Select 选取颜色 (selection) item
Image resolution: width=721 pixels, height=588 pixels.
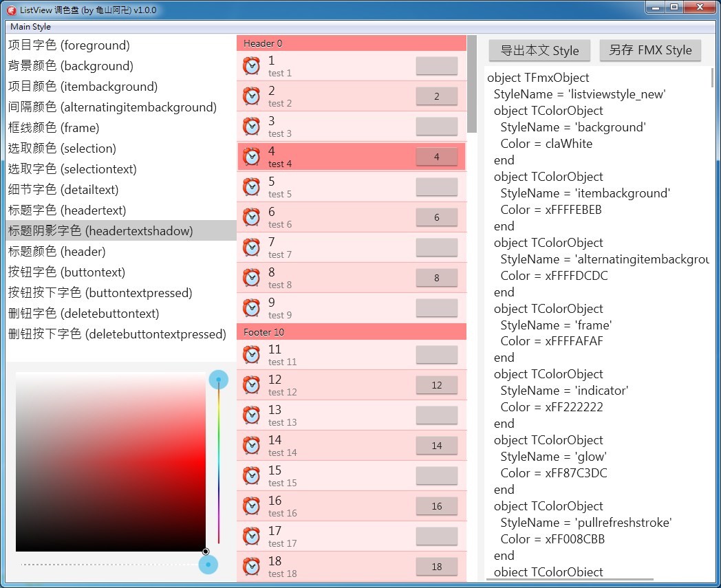coord(121,149)
